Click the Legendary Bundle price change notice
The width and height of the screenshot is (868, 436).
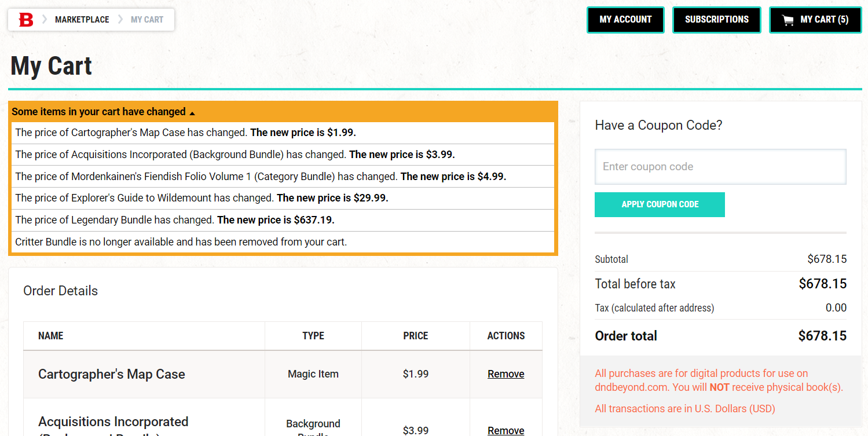click(283, 220)
